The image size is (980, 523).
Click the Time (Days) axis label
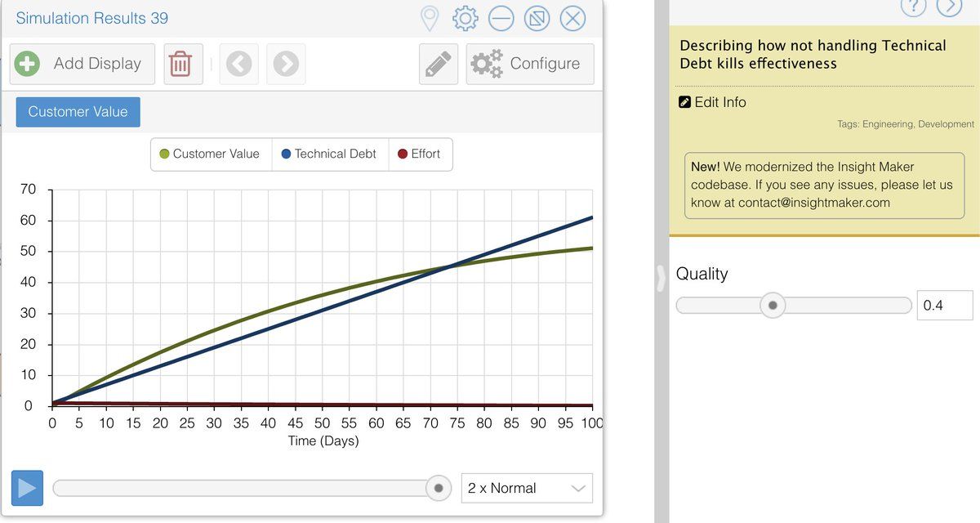(x=323, y=441)
